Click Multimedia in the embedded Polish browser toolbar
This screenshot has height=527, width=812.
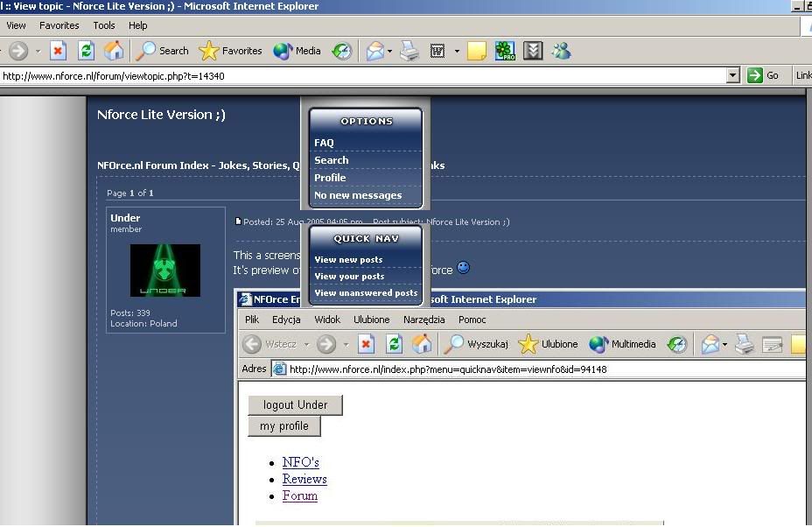pos(623,344)
